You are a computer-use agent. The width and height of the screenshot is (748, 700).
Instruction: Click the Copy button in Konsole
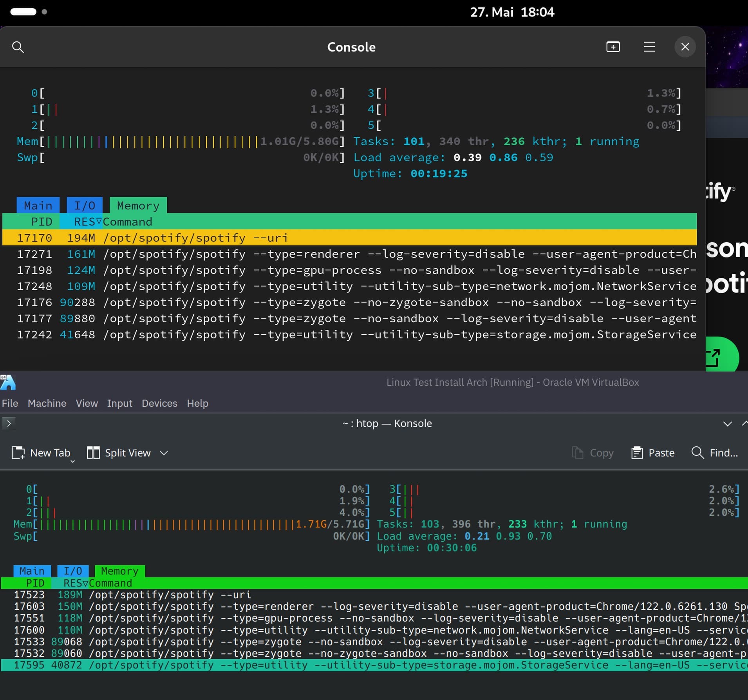pos(592,453)
